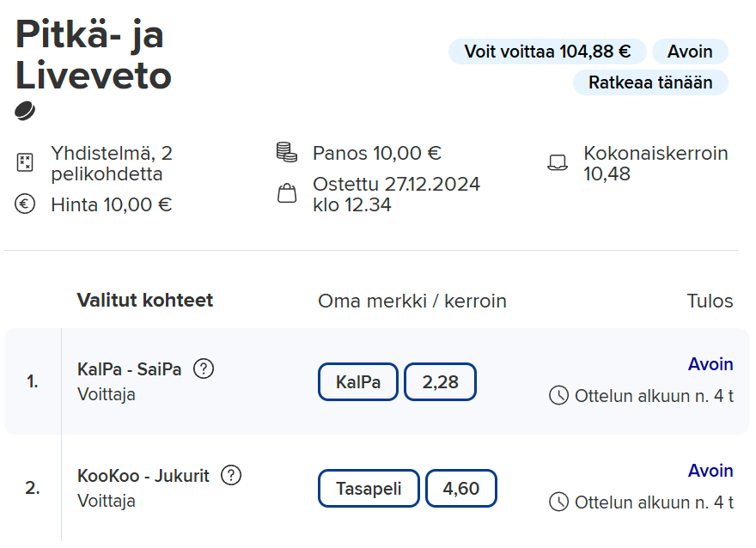Click the KalPa selection chip
This screenshot has height=548, width=756.
pyautogui.click(x=358, y=381)
